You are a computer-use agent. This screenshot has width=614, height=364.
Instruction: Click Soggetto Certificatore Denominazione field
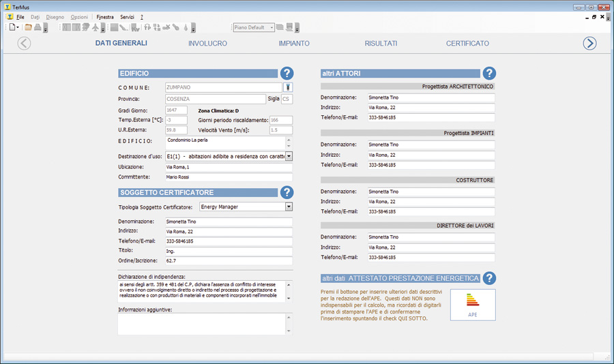point(229,222)
